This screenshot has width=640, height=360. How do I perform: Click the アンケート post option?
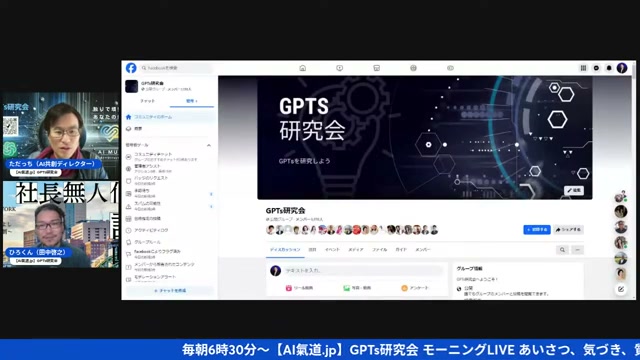coord(415,288)
